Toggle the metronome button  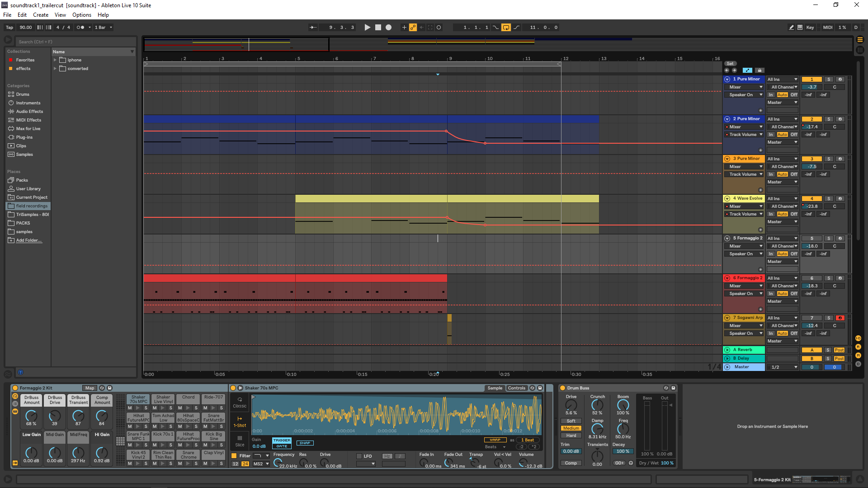coord(80,28)
